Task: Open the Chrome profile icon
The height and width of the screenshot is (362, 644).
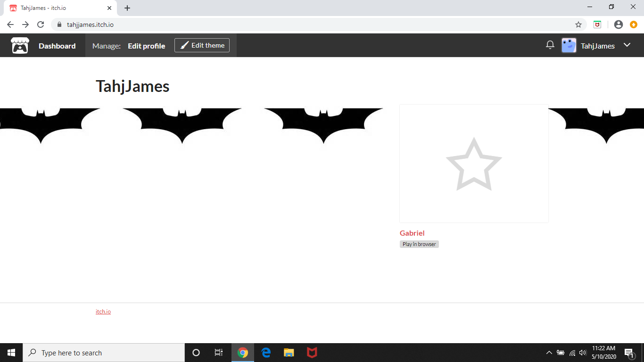Action: coord(619,25)
